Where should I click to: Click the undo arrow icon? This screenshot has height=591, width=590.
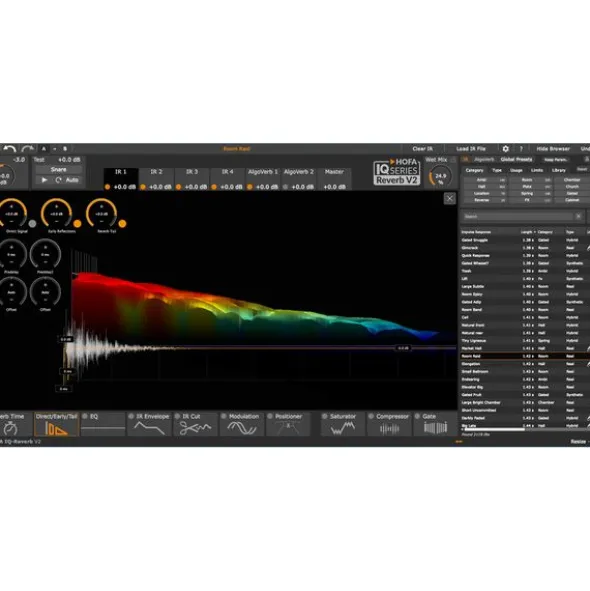pos(10,149)
